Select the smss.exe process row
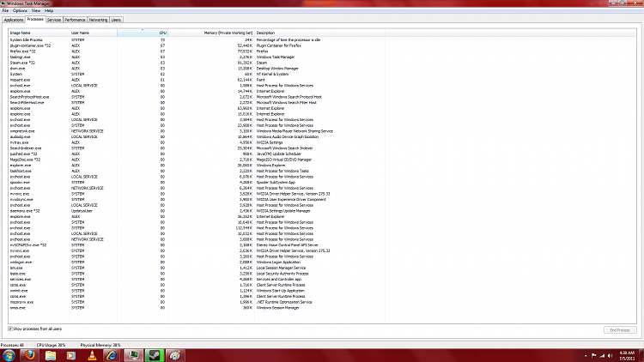The width and height of the screenshot is (644, 362). coord(197,308)
